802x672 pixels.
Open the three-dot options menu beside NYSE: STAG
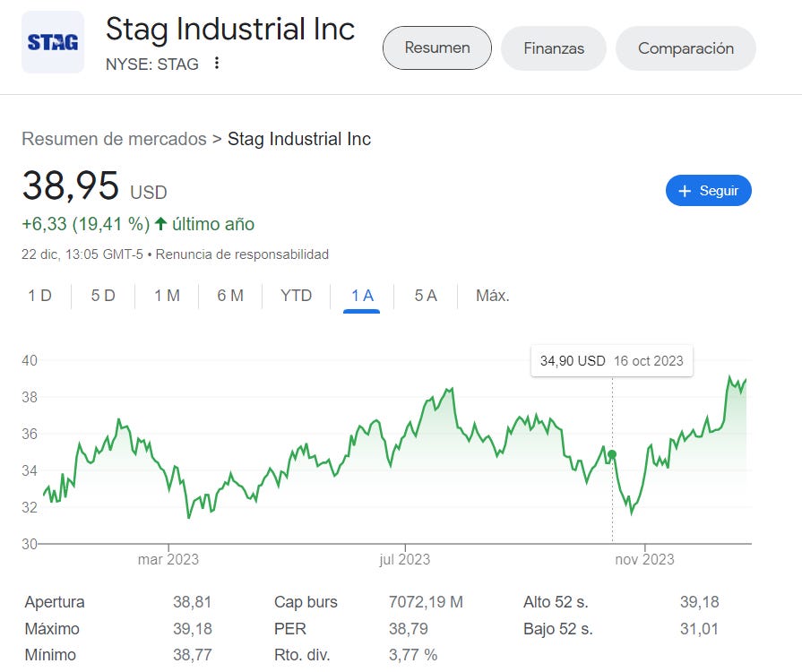click(x=217, y=63)
